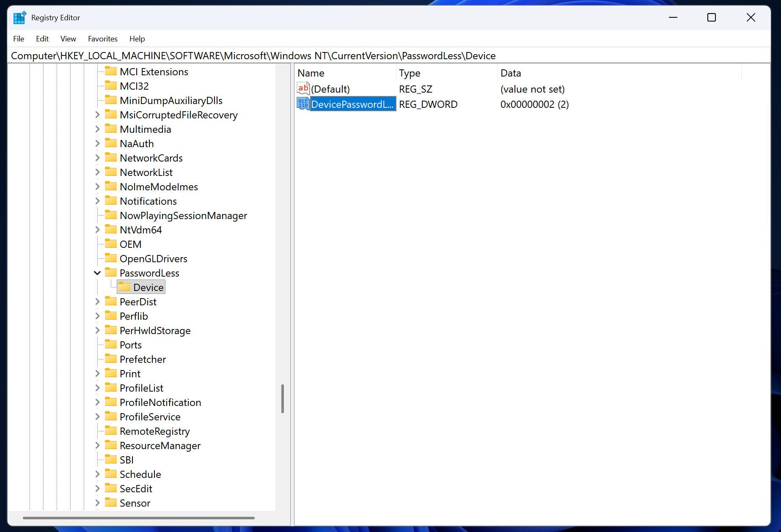Click the NetworkCards folder icon
The width and height of the screenshot is (781, 532).
[x=111, y=157]
